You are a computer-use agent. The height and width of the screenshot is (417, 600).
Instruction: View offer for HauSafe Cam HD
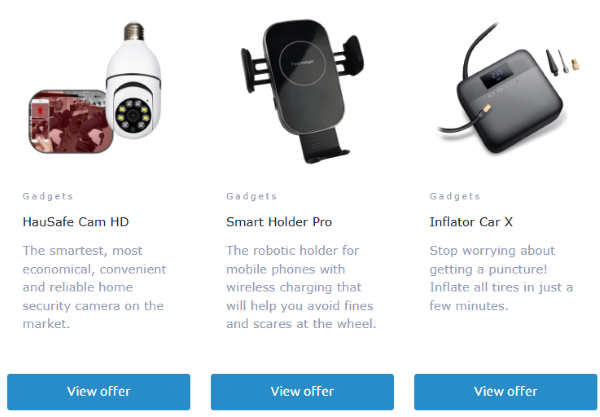click(99, 392)
